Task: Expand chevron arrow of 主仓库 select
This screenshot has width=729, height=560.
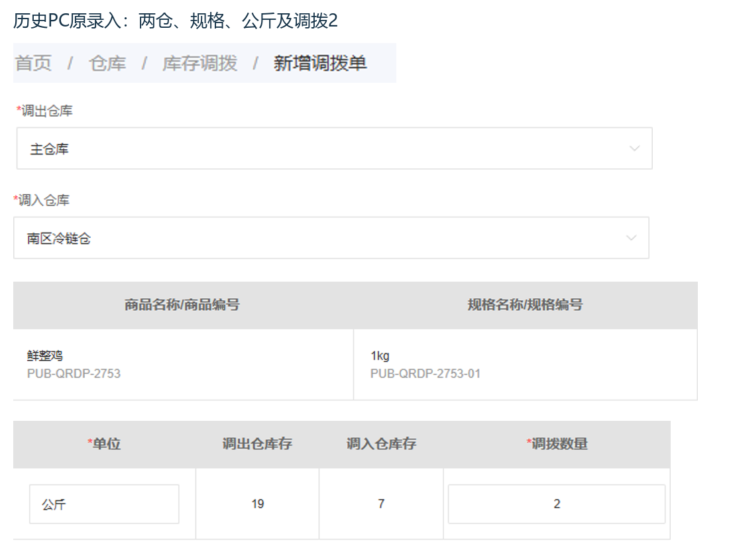Action: tap(634, 148)
